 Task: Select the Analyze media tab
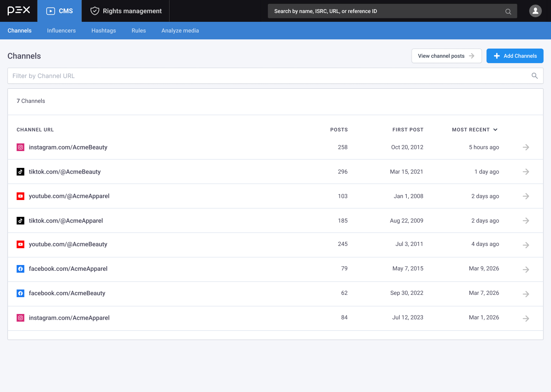click(180, 30)
